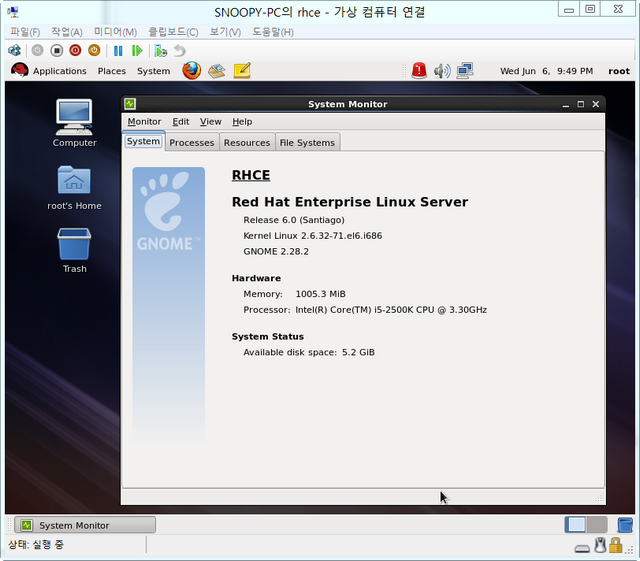
Task: Click the grayed Start VM toolbar icon
Action: 37,51
